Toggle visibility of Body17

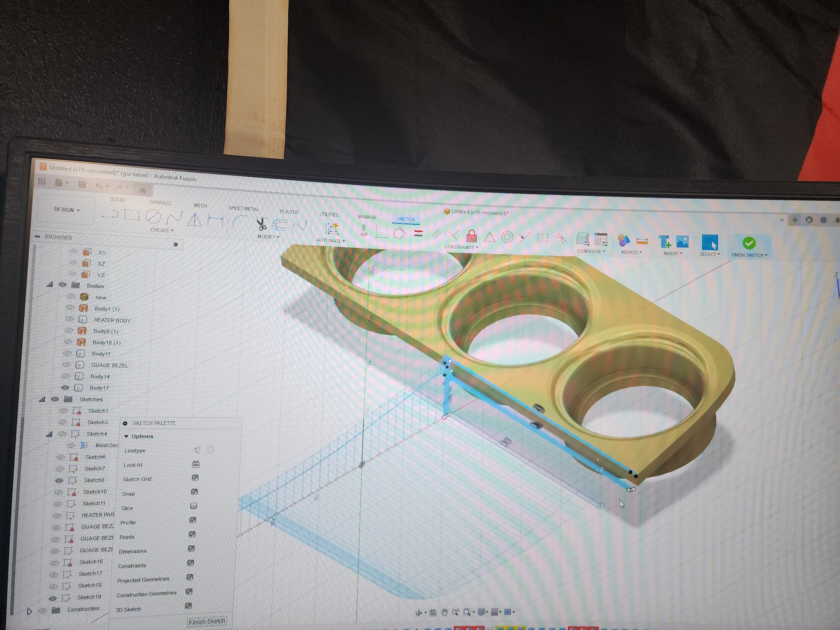click(x=65, y=388)
